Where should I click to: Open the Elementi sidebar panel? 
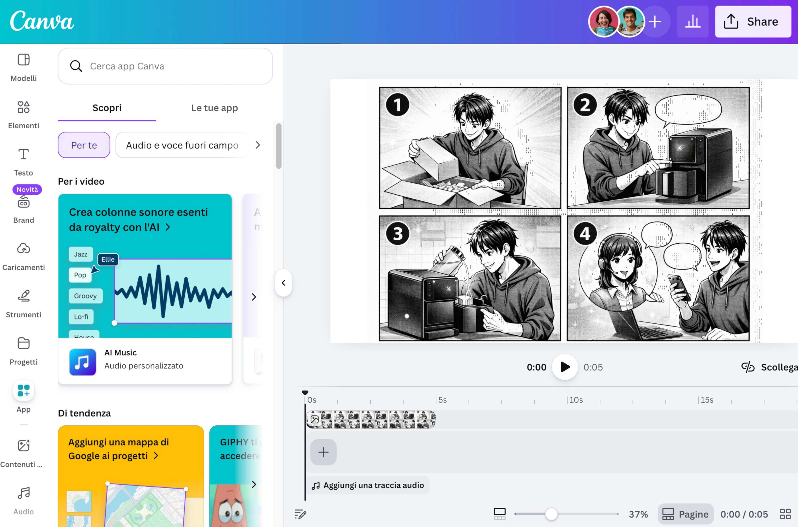(23, 115)
